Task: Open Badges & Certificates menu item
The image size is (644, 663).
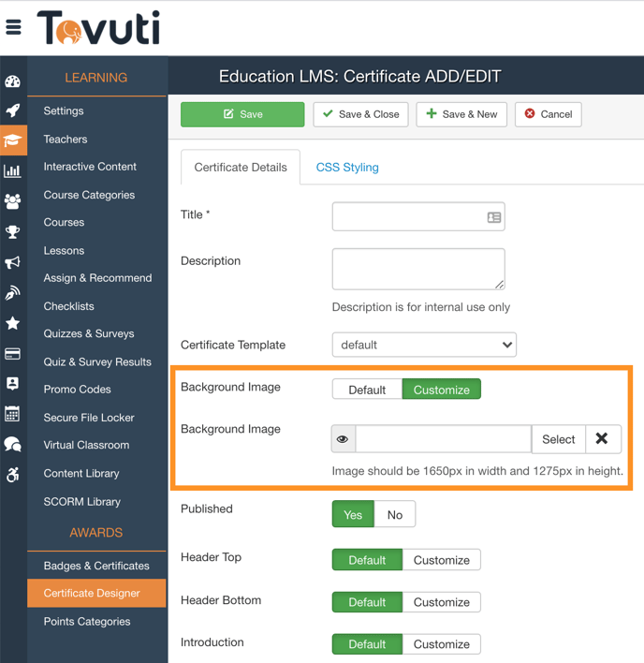Action: (x=96, y=566)
